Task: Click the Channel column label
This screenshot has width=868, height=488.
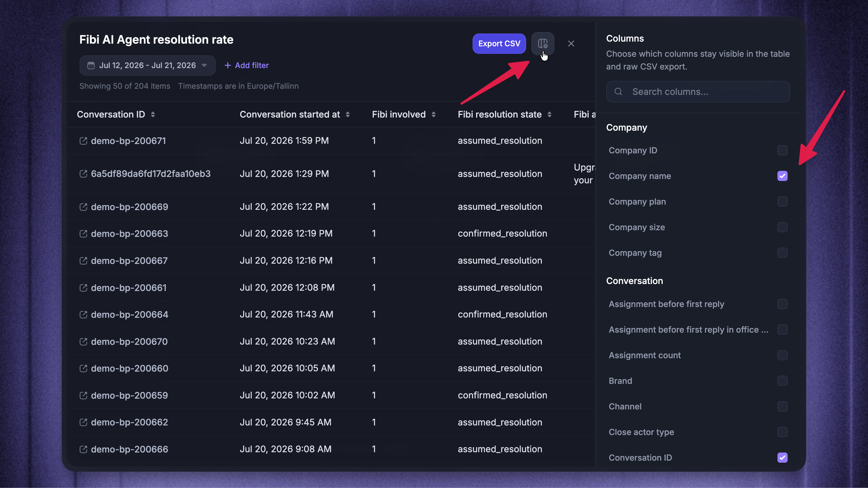Action: pyautogui.click(x=625, y=407)
